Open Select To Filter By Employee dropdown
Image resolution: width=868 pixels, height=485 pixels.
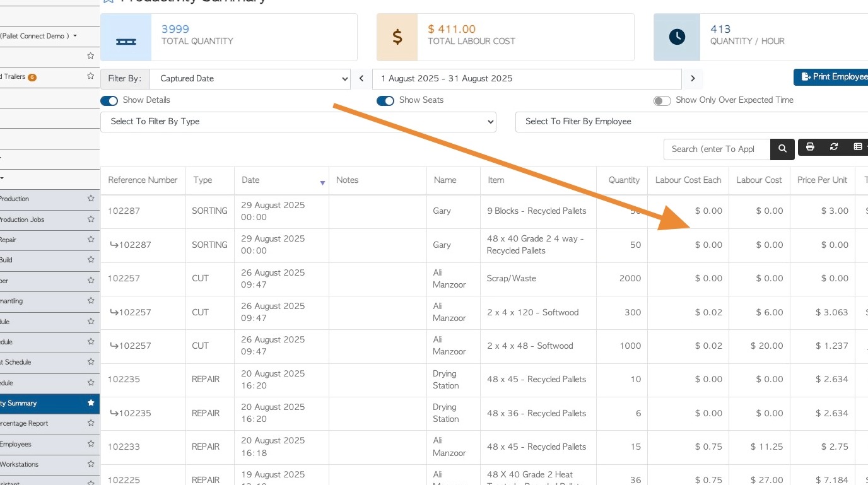(x=691, y=122)
